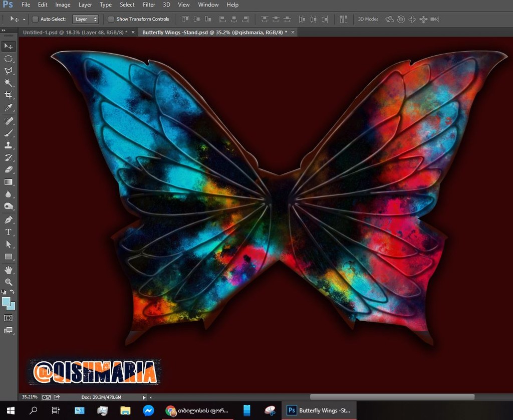Choose the Clone Stamp tool
Screen dimensions: 513x420
pos(9,145)
